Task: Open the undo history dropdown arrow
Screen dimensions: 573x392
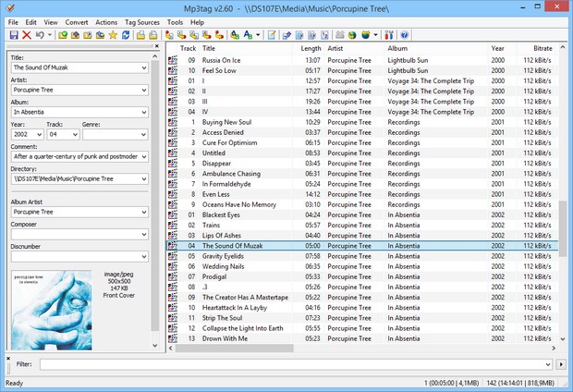Action: click(x=49, y=35)
